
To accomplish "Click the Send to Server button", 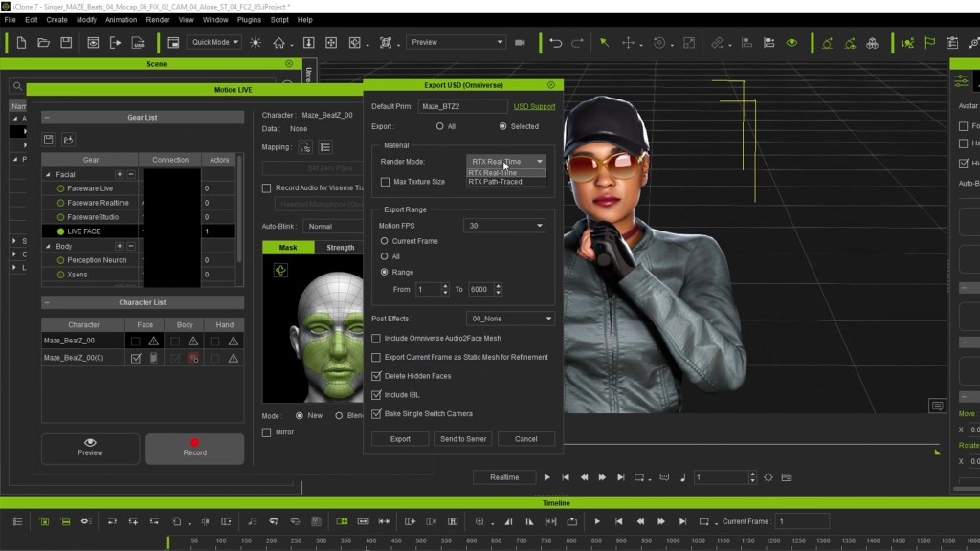I will pos(463,439).
